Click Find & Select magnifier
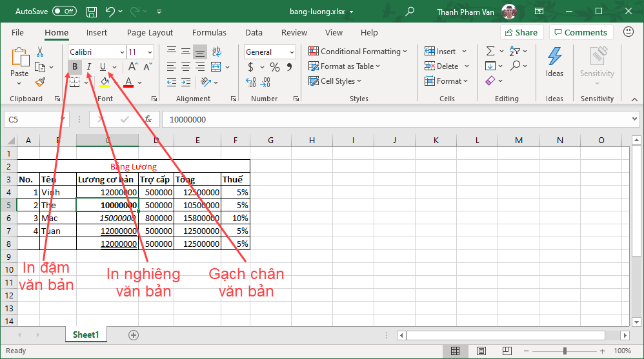The width and height of the screenshot is (644, 359). (x=515, y=66)
